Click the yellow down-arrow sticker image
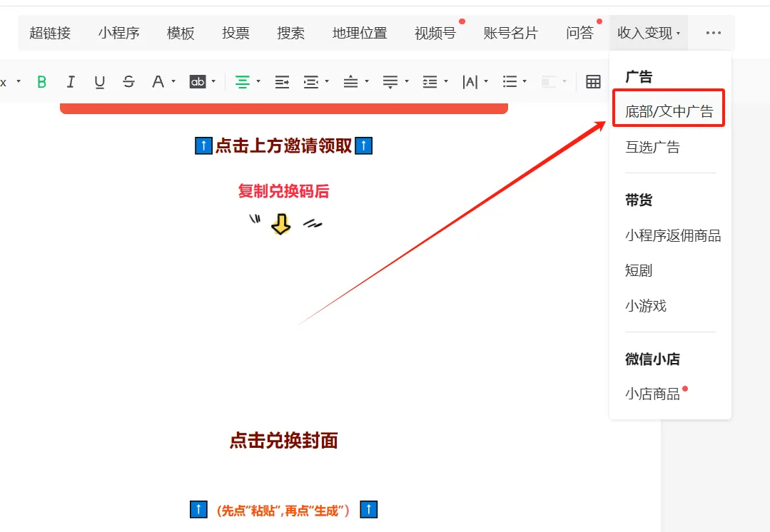Viewport: 770px width, 532px height. coord(281,225)
